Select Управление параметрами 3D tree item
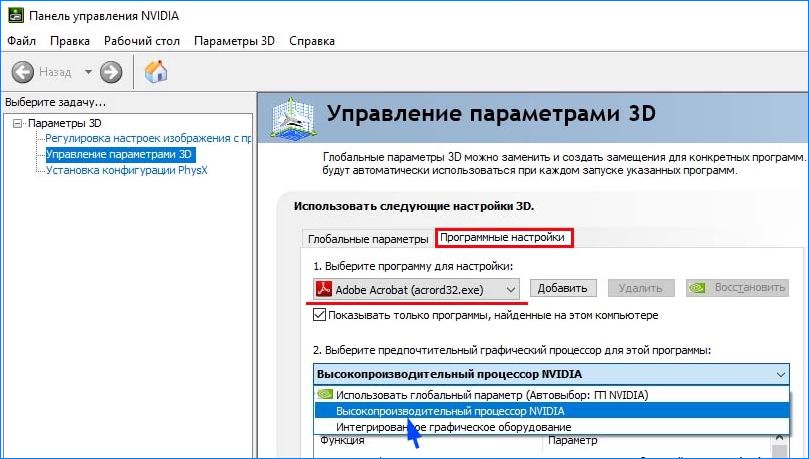Image resolution: width=809 pixels, height=459 pixels. pyautogui.click(x=119, y=154)
